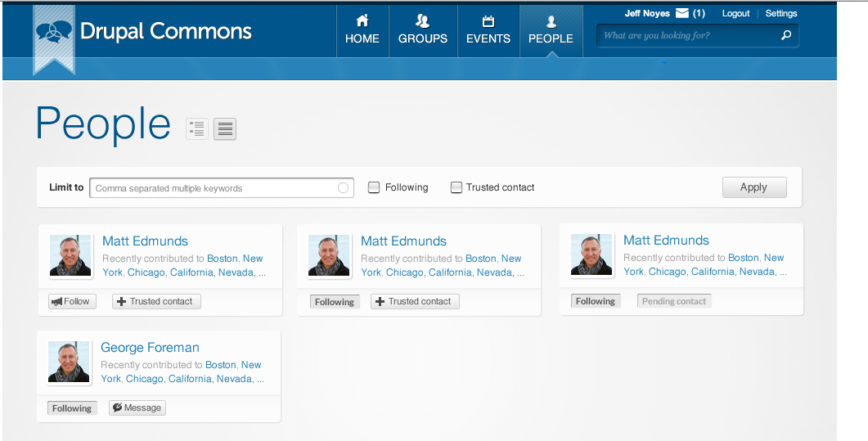
Task: Click the 'People' page heading
Action: 104,124
